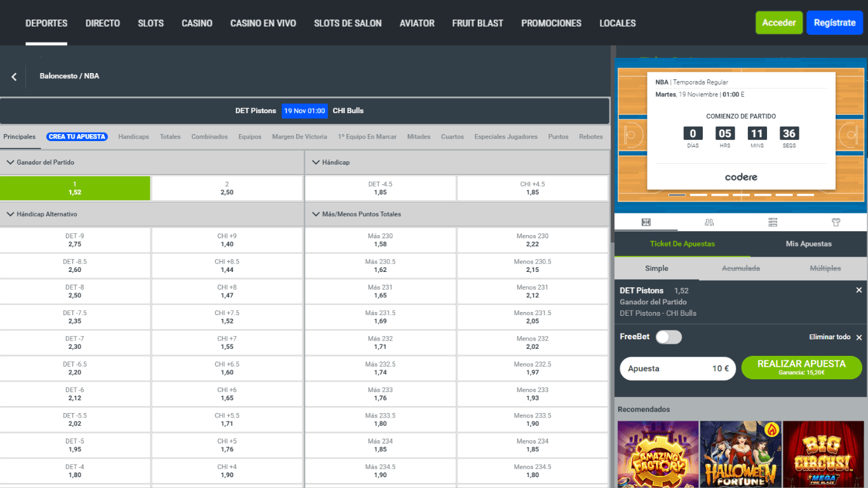The width and height of the screenshot is (868, 488).
Task: Open SLOTS DE SALON menu
Action: click(348, 23)
